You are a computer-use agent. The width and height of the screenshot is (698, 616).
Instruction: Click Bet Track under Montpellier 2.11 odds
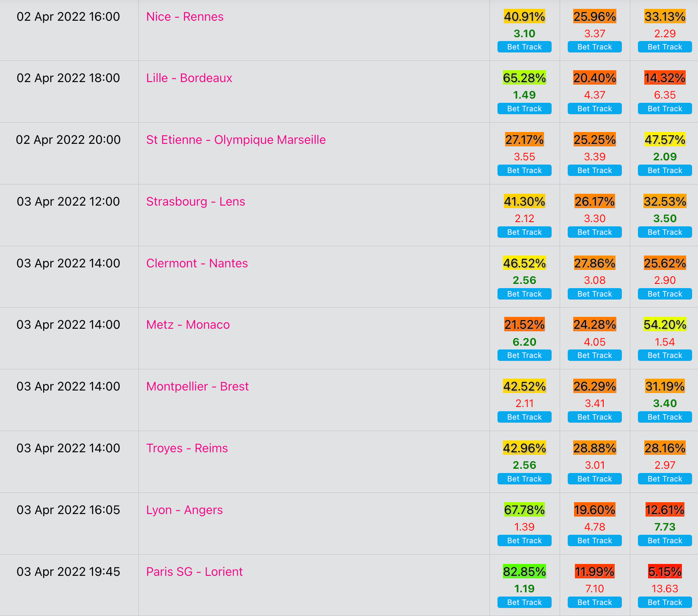coord(525,417)
